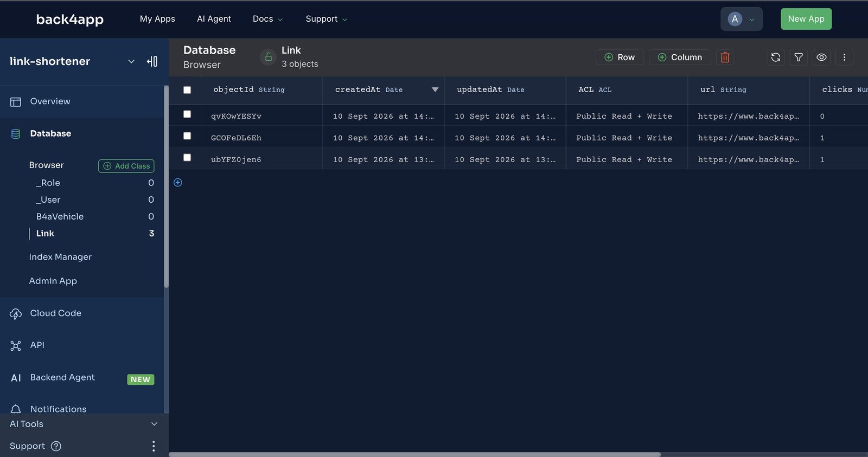Viewport: 868px width, 457px height.
Task: Click the AI Backend Agent icon
Action: (x=16, y=378)
